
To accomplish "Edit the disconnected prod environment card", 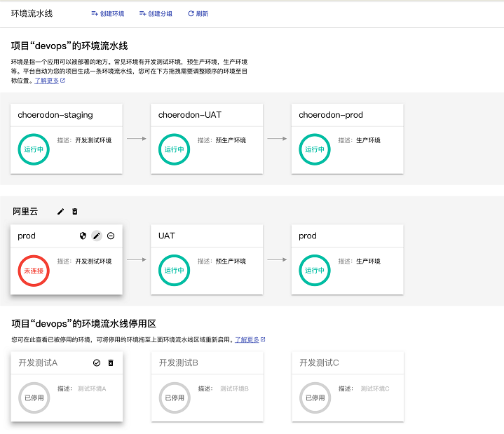I will pyautogui.click(x=97, y=236).
